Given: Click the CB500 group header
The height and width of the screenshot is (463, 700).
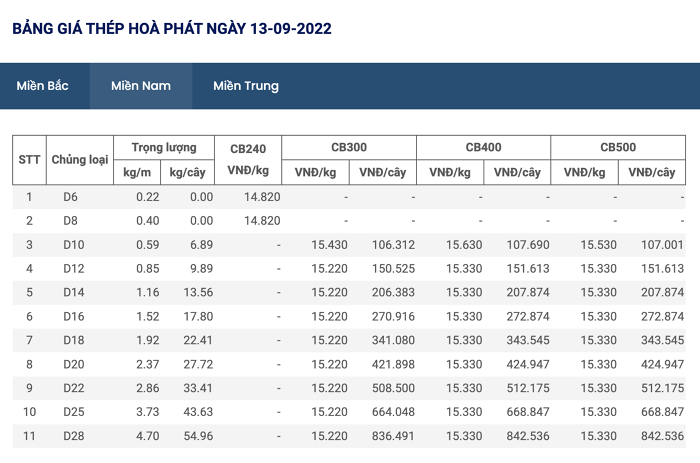Looking at the screenshot, I should pyautogui.click(x=618, y=147).
